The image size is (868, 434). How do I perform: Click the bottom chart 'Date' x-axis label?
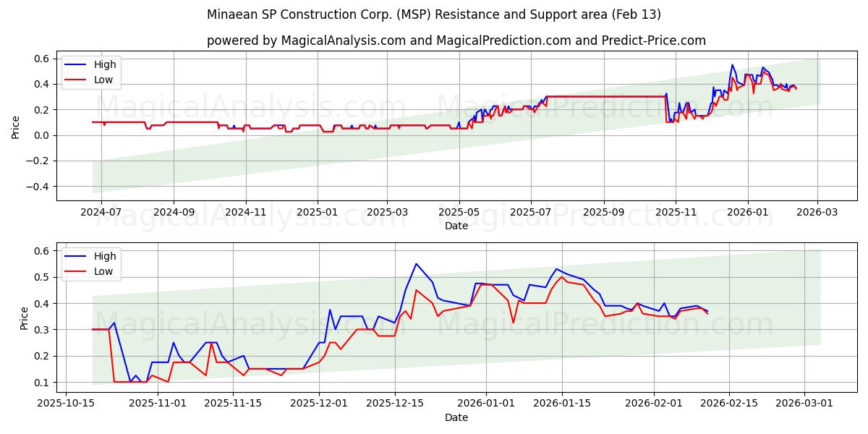(456, 417)
